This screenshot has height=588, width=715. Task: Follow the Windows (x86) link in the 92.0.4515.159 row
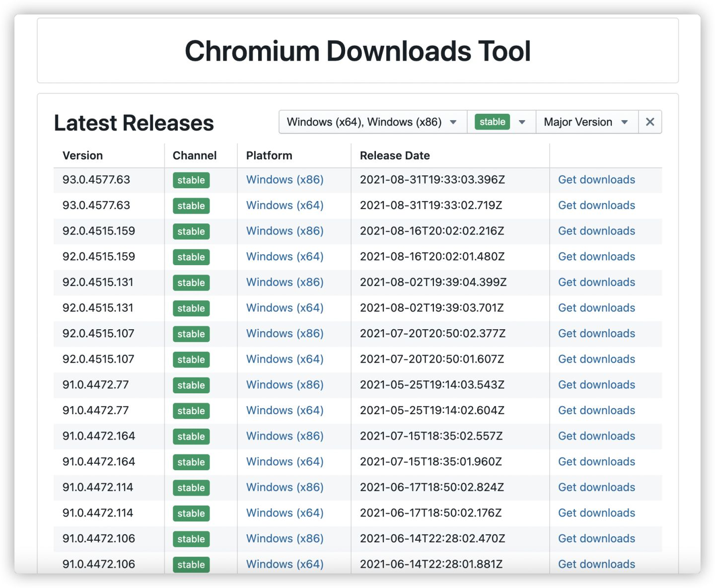tap(285, 231)
